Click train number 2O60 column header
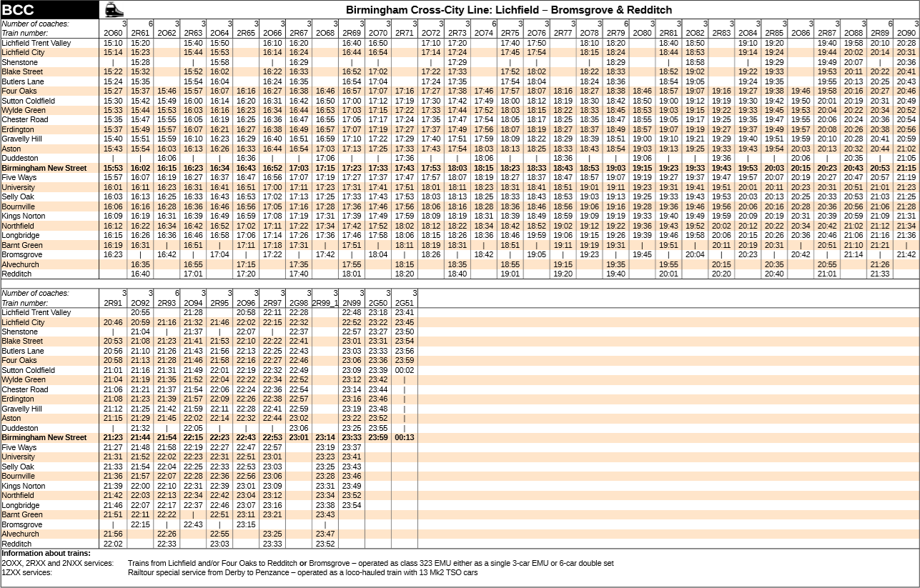The width and height of the screenshot is (920, 588). tap(113, 34)
